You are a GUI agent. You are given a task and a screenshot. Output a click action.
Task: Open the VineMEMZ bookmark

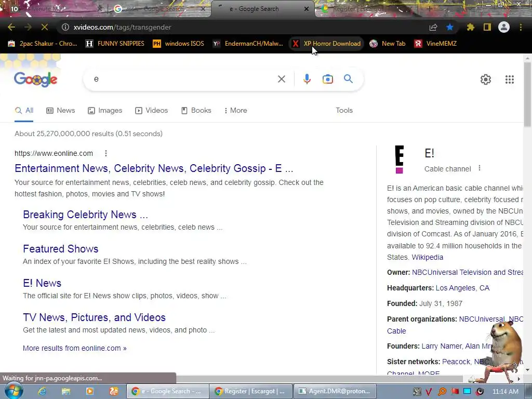[x=436, y=44]
